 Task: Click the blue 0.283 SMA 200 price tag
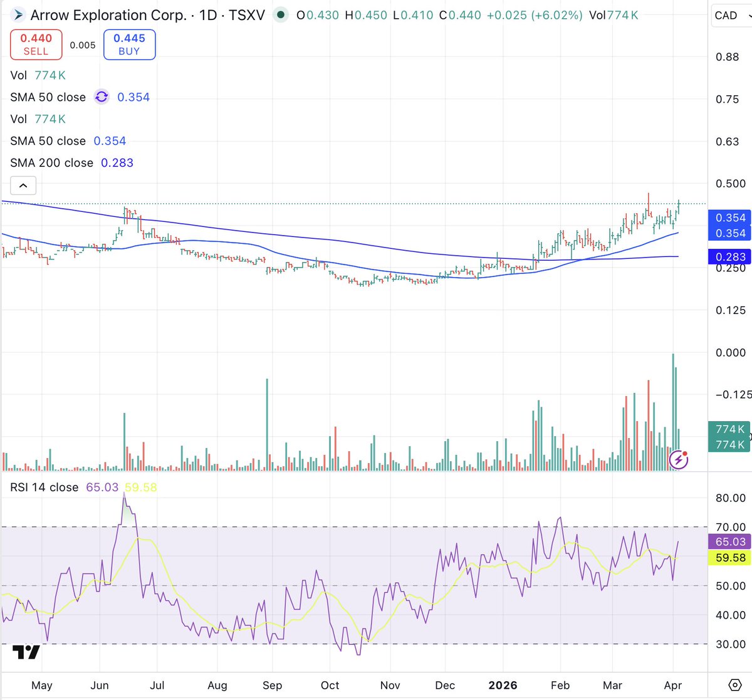pos(729,256)
